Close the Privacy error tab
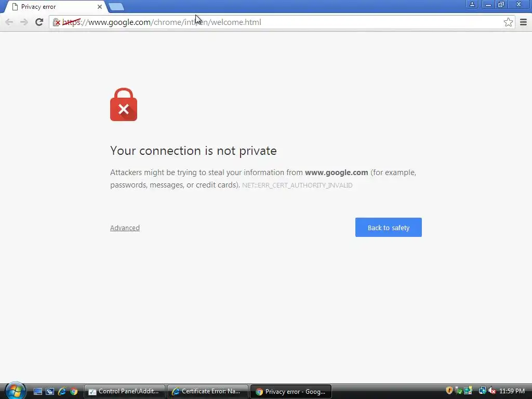 (x=99, y=7)
